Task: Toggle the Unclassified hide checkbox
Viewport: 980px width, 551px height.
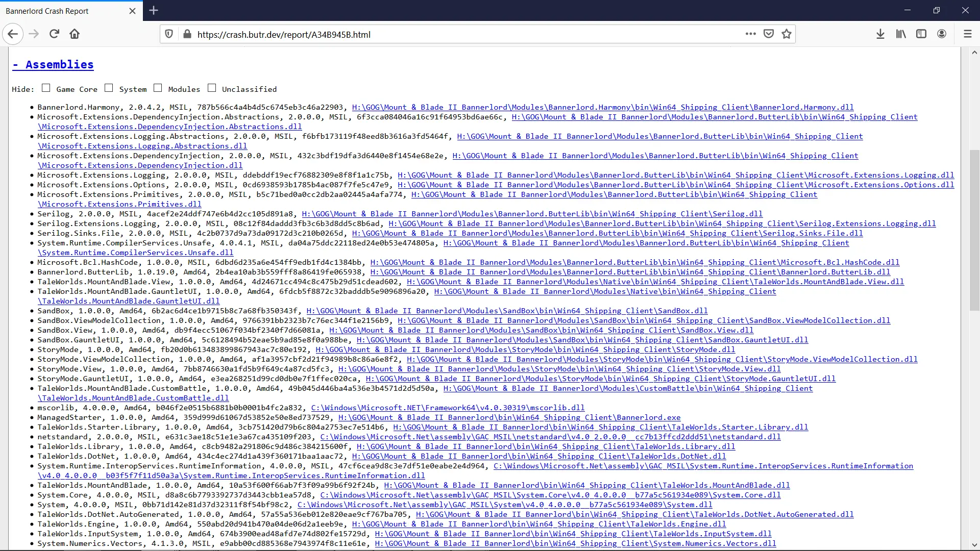Action: pos(212,88)
